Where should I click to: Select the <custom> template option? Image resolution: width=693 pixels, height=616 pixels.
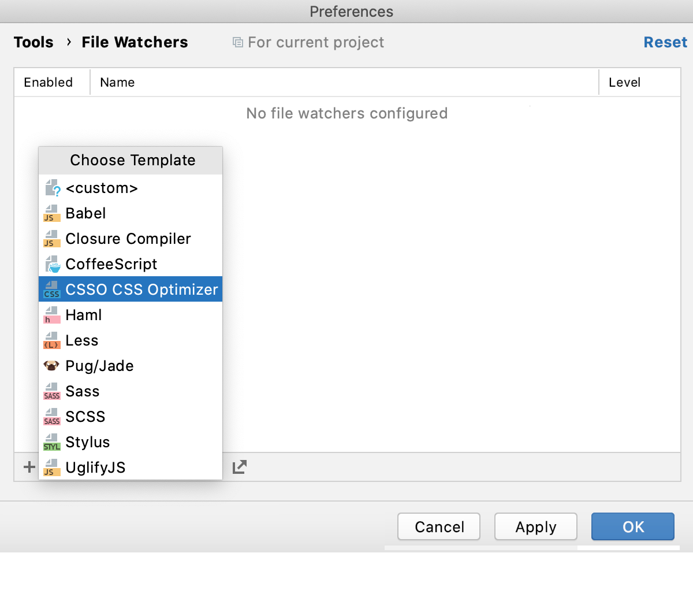coord(102,188)
